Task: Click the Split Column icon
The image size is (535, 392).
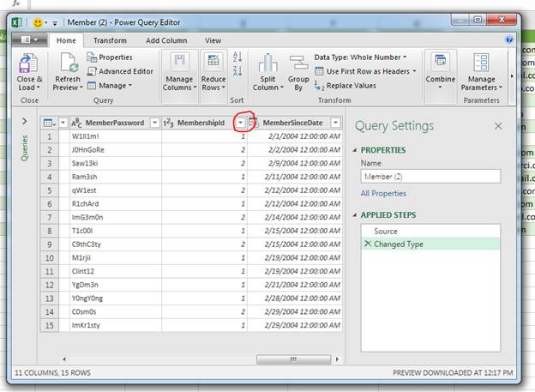Action: tap(267, 63)
